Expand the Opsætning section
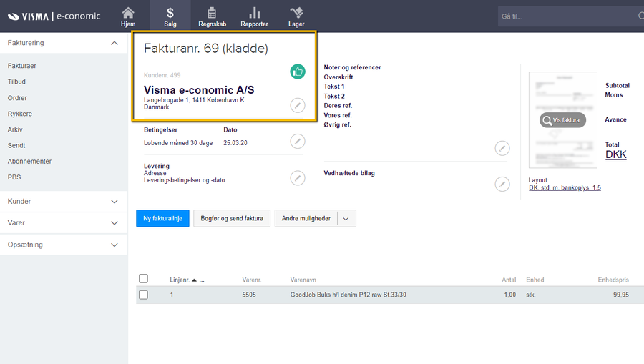644x364 pixels. coord(114,245)
